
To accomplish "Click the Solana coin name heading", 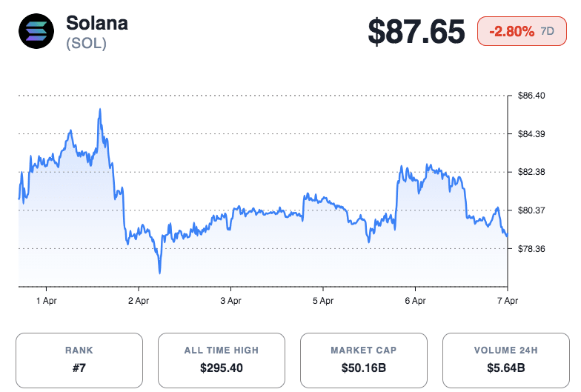I will coord(97,23).
